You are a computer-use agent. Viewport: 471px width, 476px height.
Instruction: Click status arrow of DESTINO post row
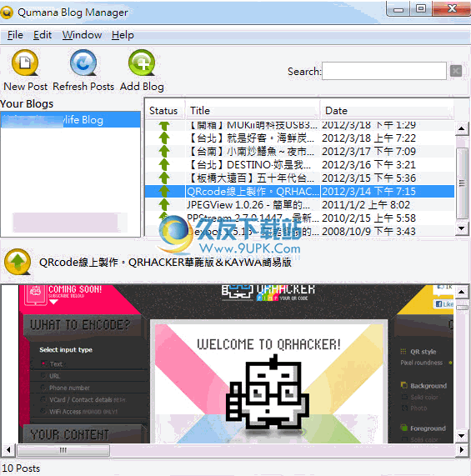click(x=164, y=165)
